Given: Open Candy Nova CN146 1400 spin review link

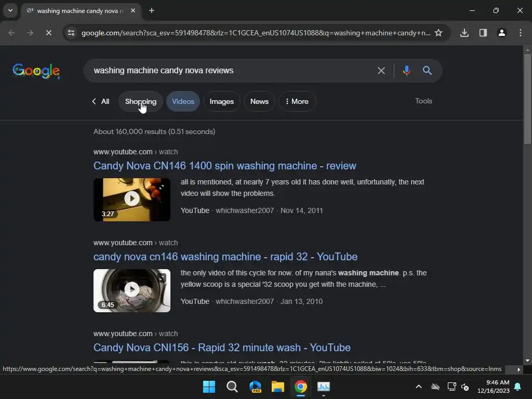Looking at the screenshot, I should coord(224,166).
